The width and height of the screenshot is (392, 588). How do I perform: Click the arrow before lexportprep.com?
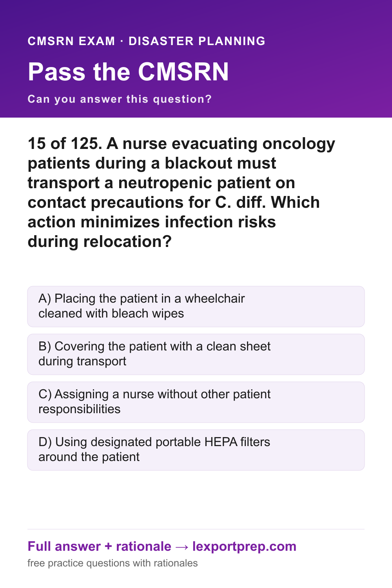pyautogui.click(x=182, y=546)
